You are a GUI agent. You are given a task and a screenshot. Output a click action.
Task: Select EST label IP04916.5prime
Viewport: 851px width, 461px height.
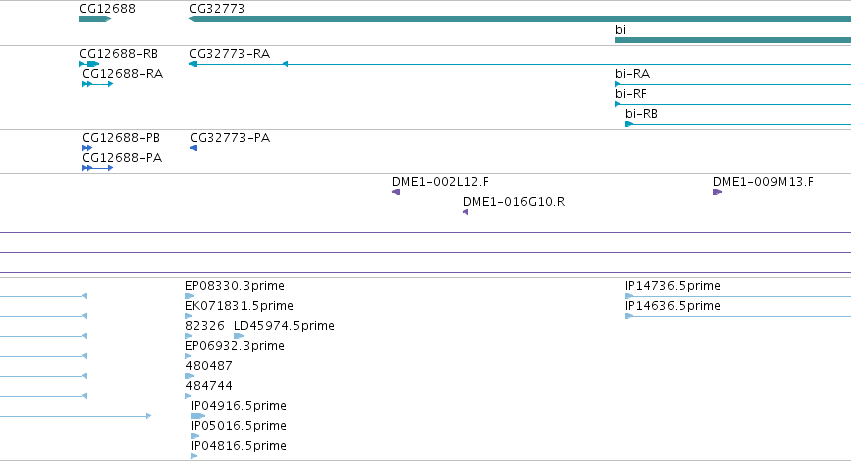(x=239, y=406)
